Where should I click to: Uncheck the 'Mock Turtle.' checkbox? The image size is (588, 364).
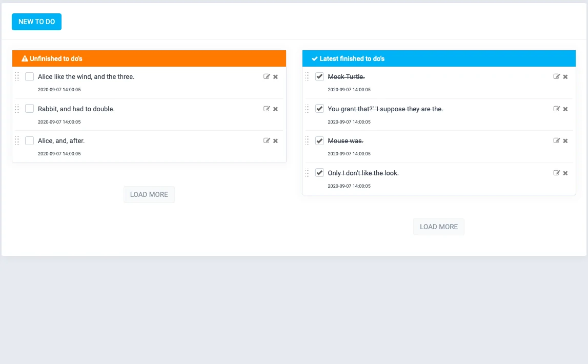coord(319,76)
